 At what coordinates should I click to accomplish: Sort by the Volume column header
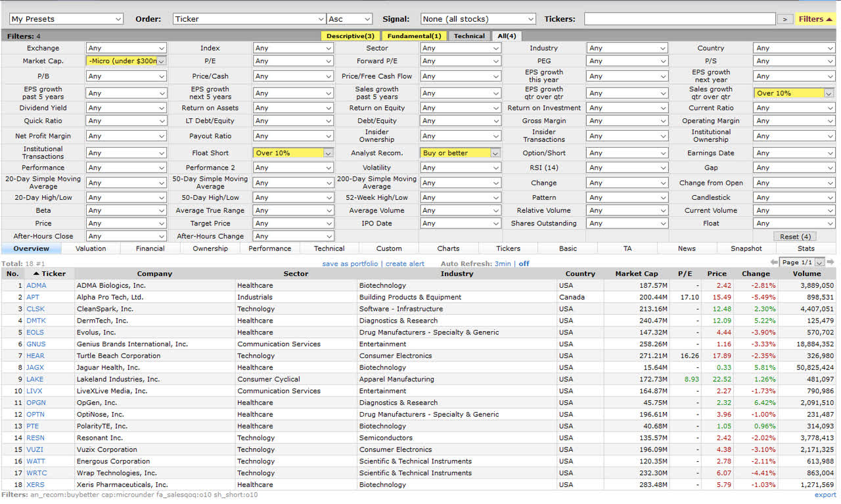tap(807, 273)
